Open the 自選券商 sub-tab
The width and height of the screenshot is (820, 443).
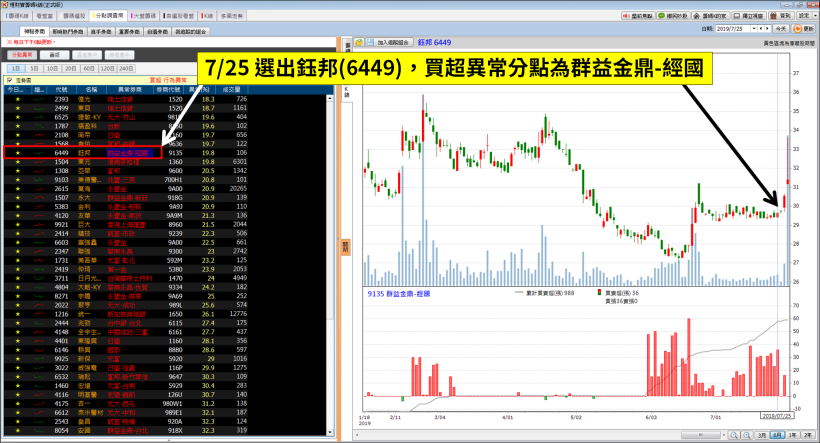157,31
